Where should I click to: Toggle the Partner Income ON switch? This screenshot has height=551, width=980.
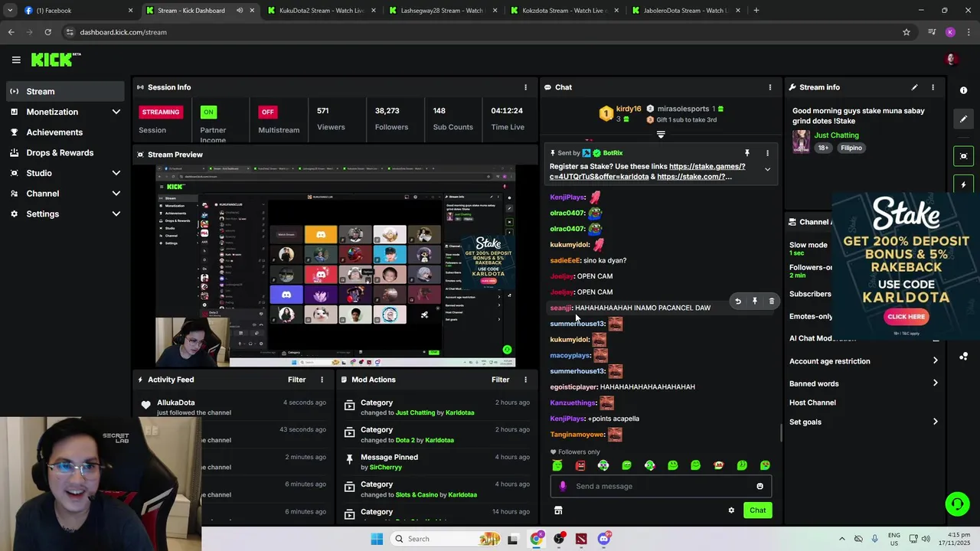pyautogui.click(x=207, y=112)
